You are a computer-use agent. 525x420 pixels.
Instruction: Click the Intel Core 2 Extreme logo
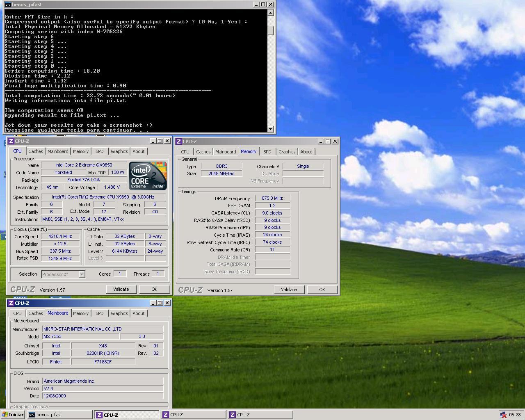pos(148,176)
